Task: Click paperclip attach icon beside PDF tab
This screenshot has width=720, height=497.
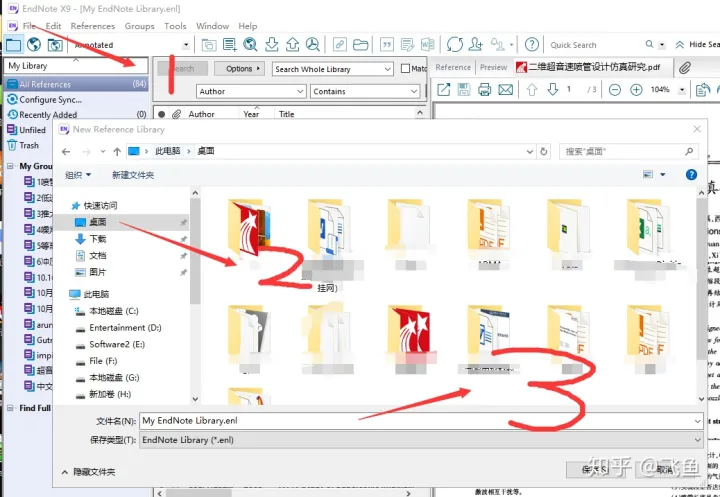Action: click(685, 68)
